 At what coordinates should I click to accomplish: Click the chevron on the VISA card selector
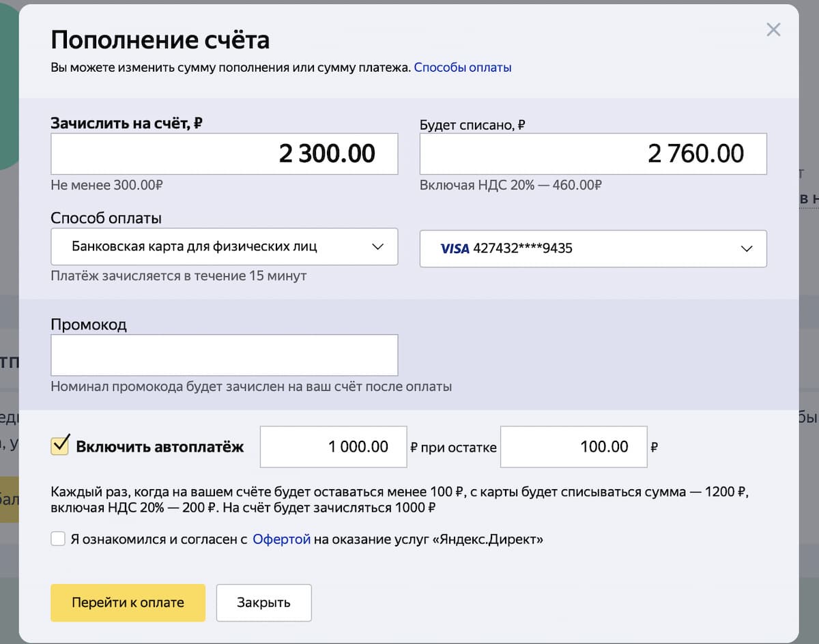[x=748, y=248]
